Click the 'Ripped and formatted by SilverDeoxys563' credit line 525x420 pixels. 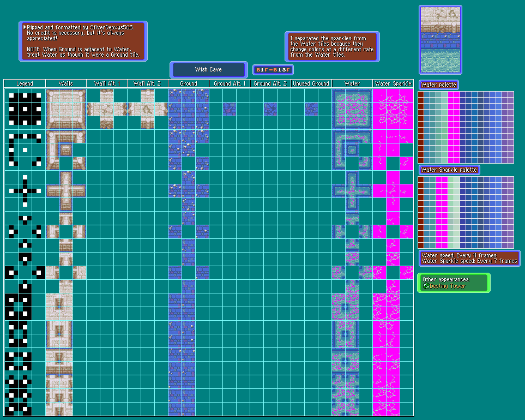click(80, 27)
